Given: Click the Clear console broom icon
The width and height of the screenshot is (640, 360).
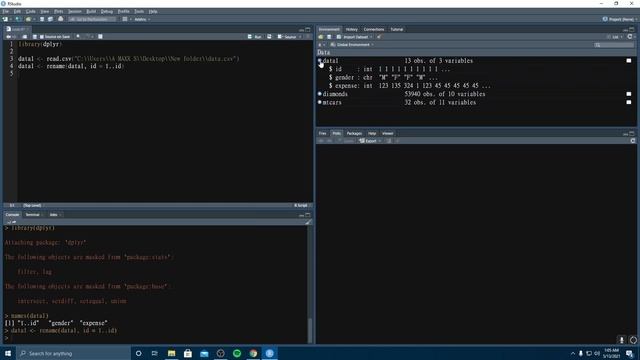Looking at the screenshot, I should coord(308,222).
